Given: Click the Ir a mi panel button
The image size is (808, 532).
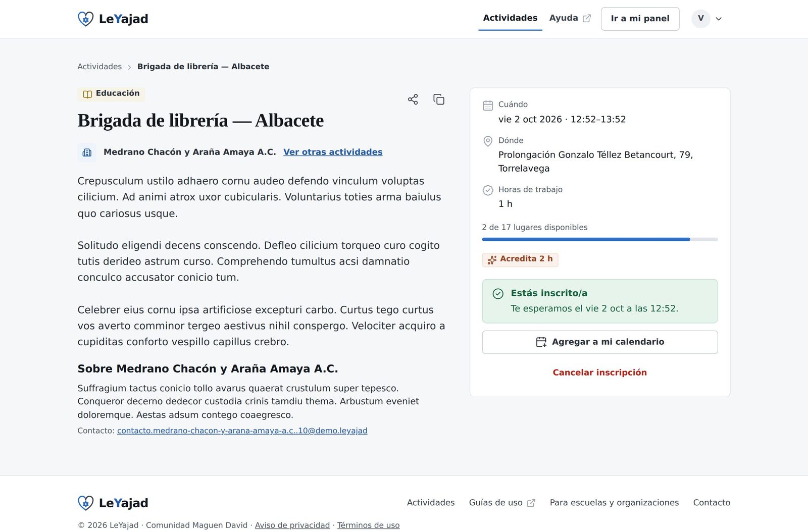Looking at the screenshot, I should pyautogui.click(x=640, y=19).
